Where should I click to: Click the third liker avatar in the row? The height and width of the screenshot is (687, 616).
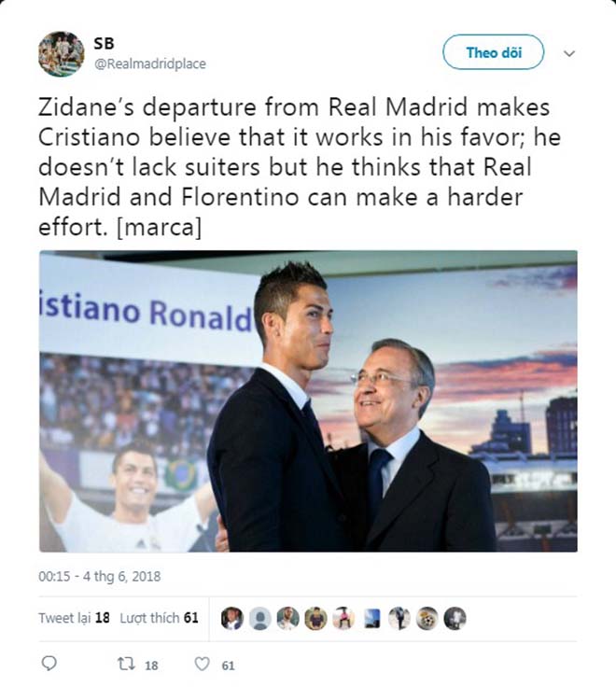[x=288, y=618]
